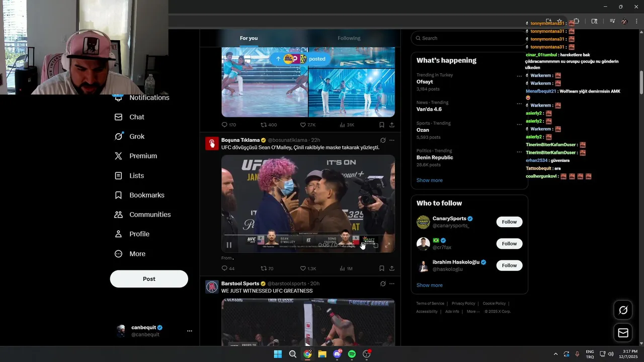Switch to the For you tab

(249, 38)
